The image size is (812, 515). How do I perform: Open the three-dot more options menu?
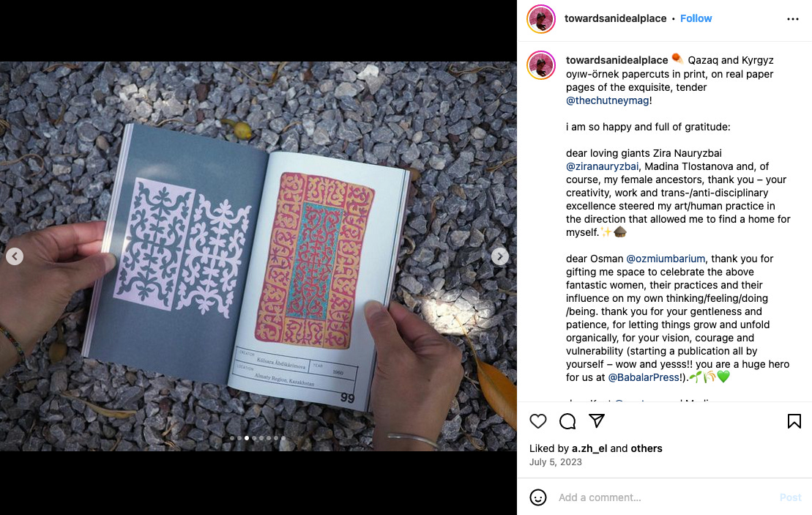pyautogui.click(x=793, y=18)
